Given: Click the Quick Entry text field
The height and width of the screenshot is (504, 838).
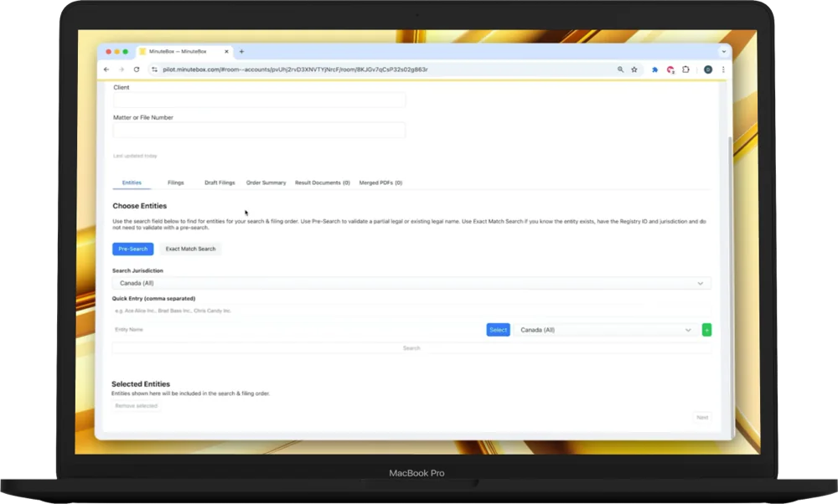Looking at the screenshot, I should click(x=411, y=311).
